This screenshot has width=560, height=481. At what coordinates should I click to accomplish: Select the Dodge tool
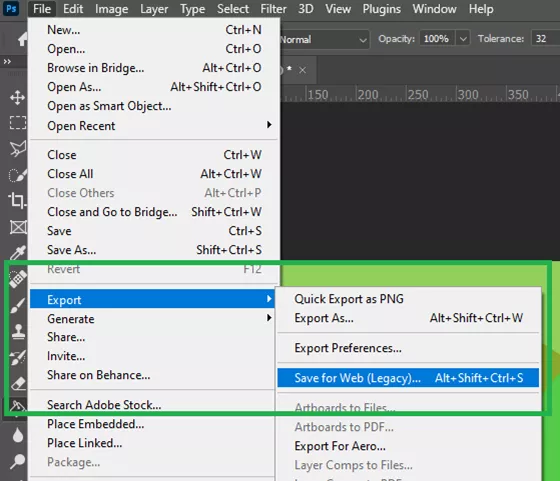pos(17,461)
